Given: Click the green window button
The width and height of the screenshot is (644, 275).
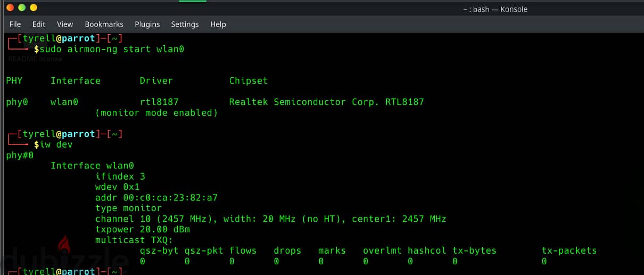Looking at the screenshot, I should click(x=22, y=8).
